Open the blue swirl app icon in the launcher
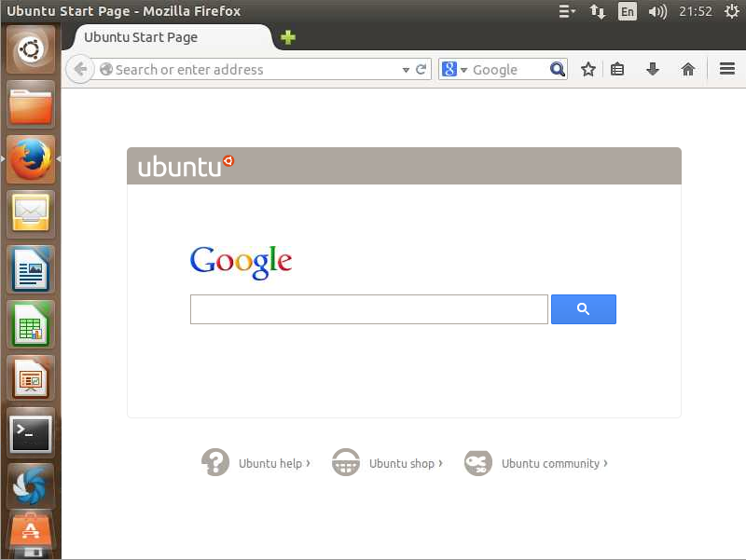Screen dimensions: 746x560 (31, 486)
